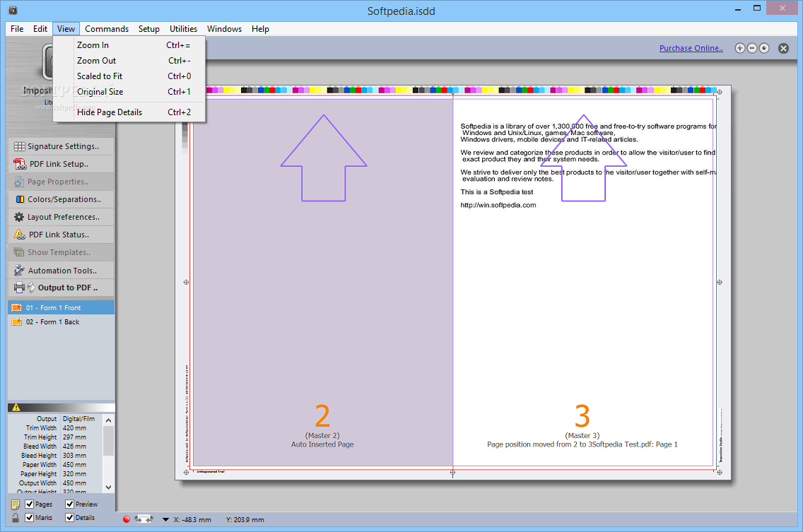The width and height of the screenshot is (803, 532).
Task: Click the circular zoom-in plus icon
Action: pyautogui.click(x=739, y=48)
